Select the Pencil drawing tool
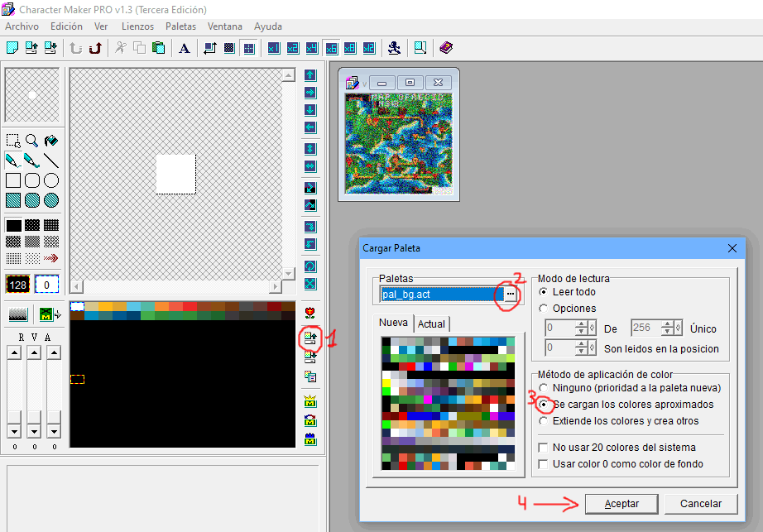The height and width of the screenshot is (532, 763). [13, 159]
